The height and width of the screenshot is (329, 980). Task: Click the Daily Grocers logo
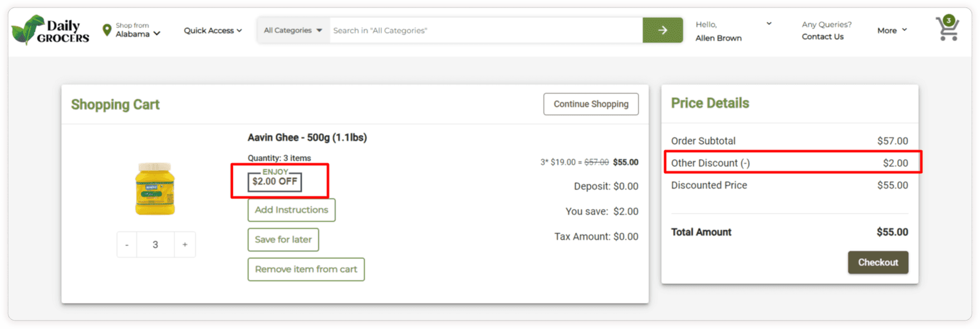click(x=50, y=30)
